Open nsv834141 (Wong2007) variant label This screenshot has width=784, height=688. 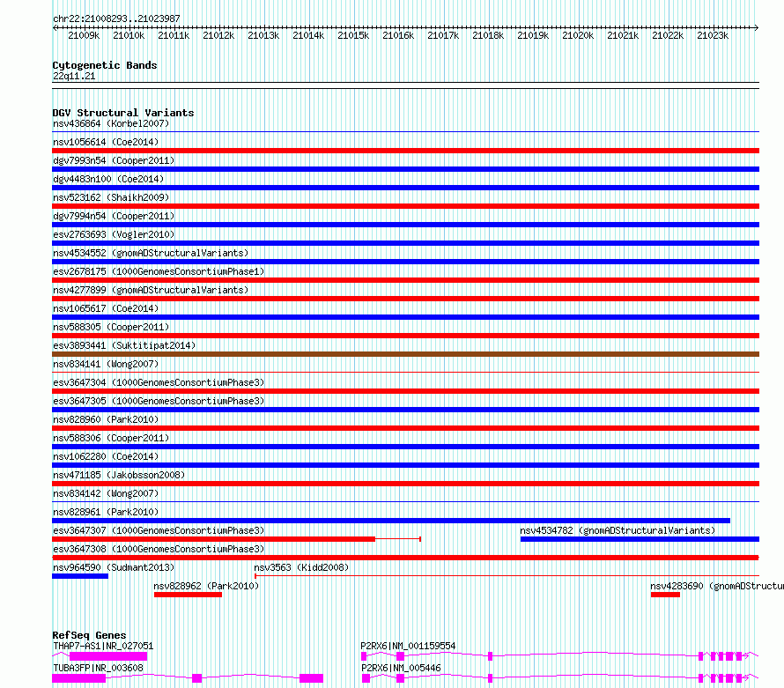point(106,364)
